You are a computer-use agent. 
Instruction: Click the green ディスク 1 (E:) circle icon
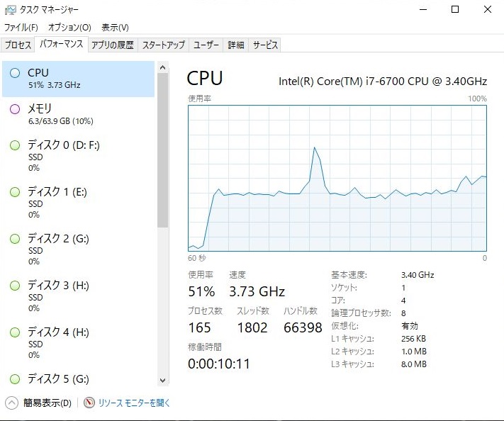tap(15, 192)
